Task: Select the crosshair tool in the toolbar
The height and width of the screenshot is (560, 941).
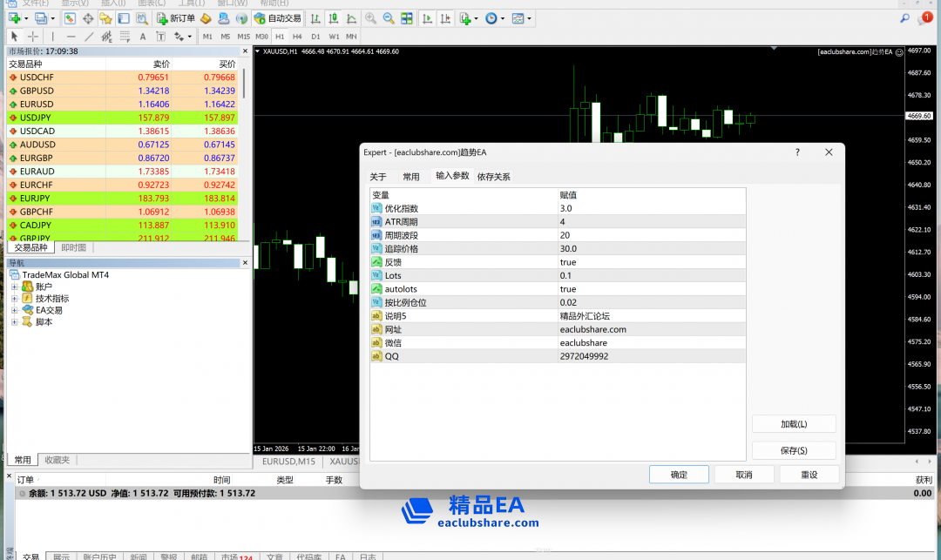Action: click(33, 37)
